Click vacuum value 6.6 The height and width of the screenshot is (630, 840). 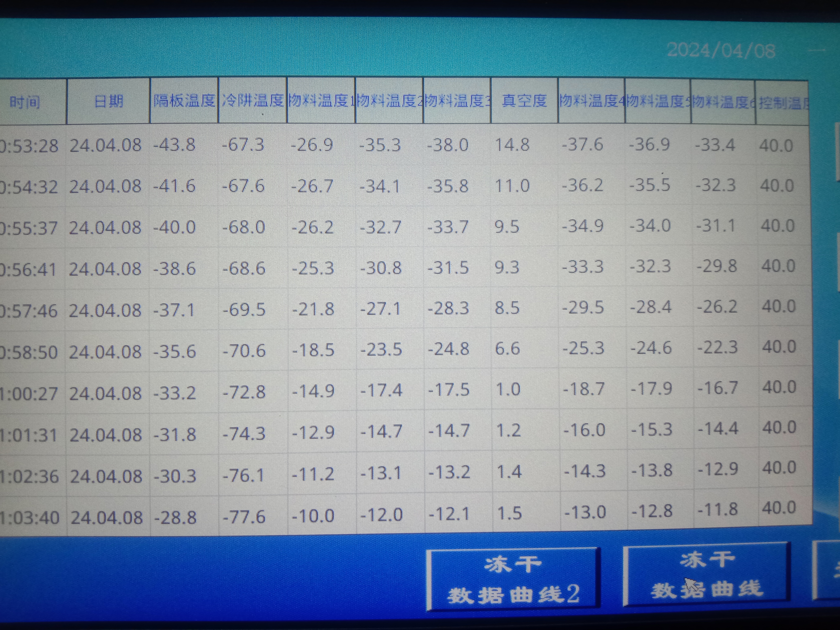click(x=507, y=349)
